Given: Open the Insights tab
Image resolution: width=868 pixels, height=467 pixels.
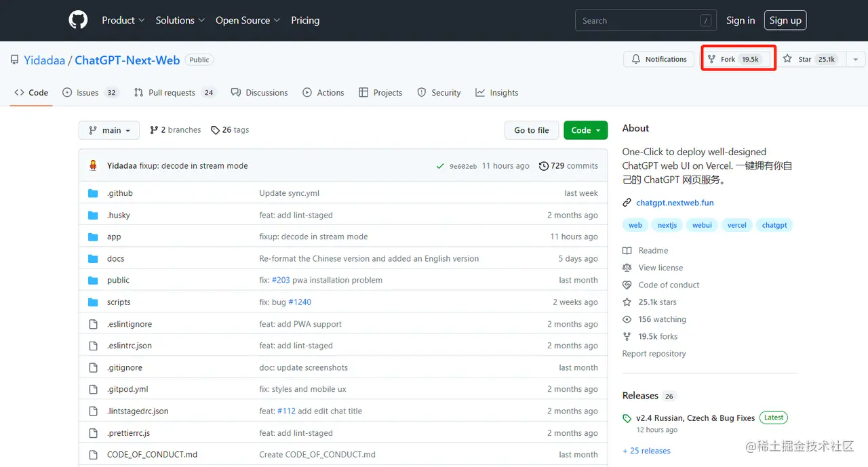Looking at the screenshot, I should (497, 92).
